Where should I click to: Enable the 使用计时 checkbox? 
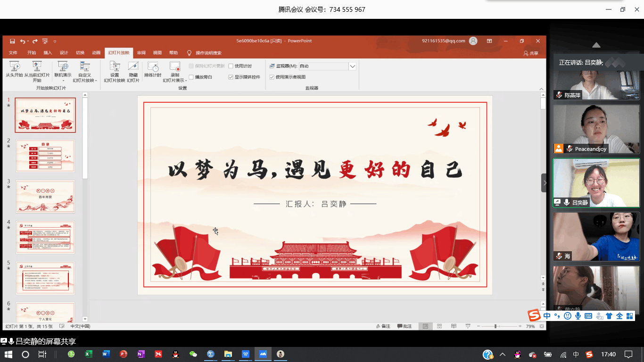231,66
